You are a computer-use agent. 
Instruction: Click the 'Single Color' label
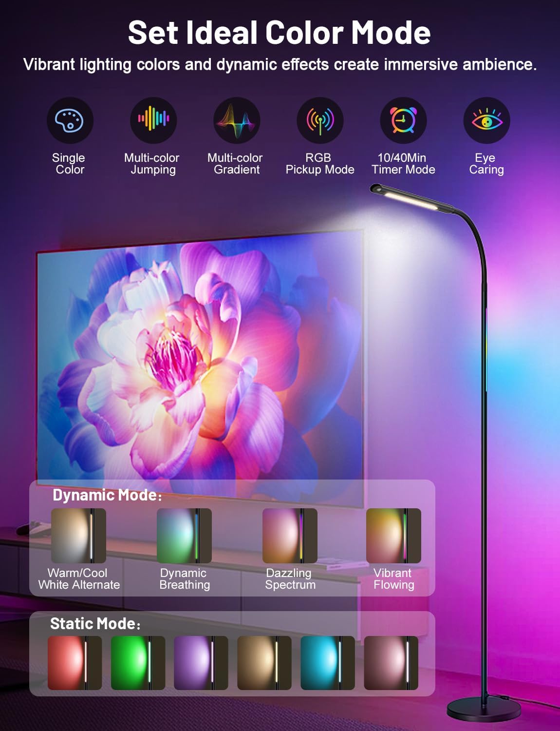(x=69, y=164)
